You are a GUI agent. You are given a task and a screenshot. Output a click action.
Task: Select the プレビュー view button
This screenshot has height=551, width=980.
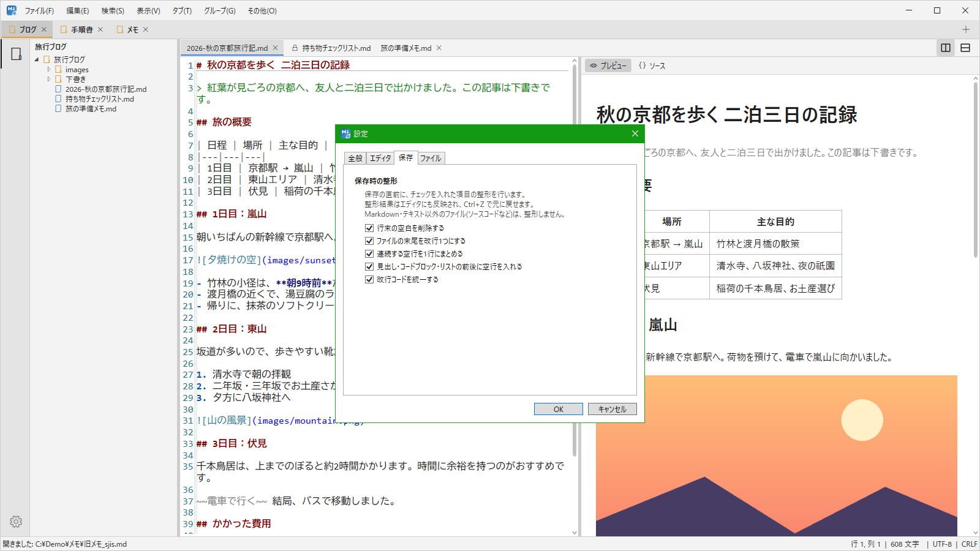click(x=608, y=66)
